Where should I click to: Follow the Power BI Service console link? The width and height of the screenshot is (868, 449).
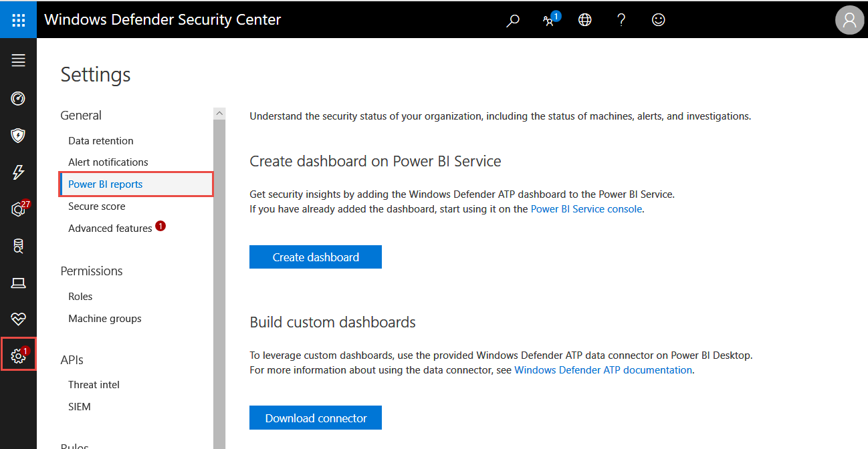(586, 209)
